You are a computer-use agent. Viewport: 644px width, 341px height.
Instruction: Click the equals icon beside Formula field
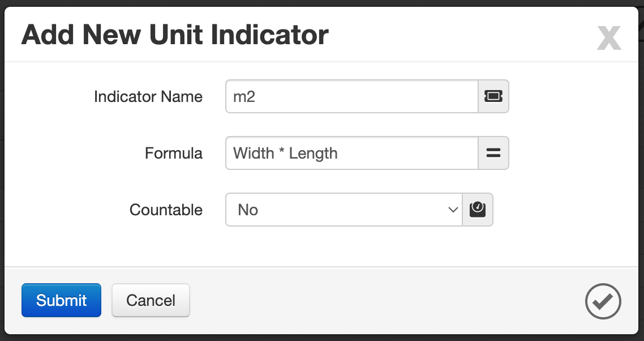click(x=493, y=153)
